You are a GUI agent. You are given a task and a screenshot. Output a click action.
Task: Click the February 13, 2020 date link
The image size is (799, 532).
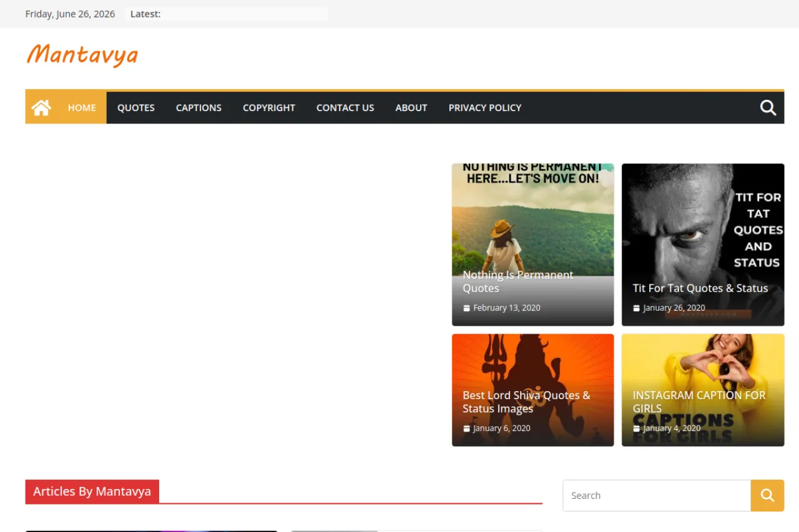(507, 308)
